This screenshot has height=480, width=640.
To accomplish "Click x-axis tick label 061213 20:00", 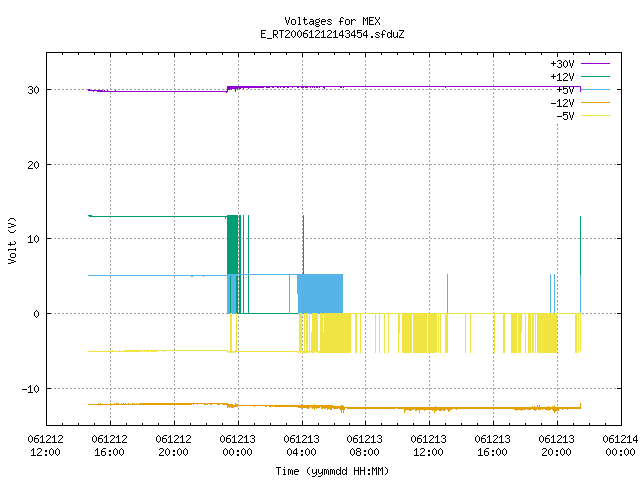I will (557, 446).
